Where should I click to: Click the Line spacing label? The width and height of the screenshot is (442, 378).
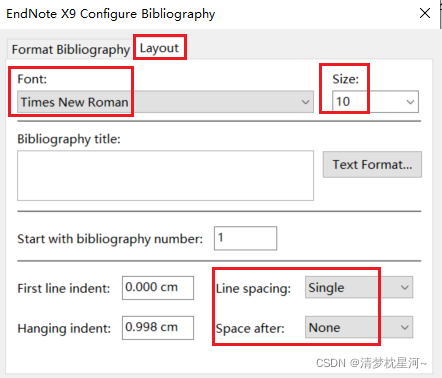coord(253,288)
